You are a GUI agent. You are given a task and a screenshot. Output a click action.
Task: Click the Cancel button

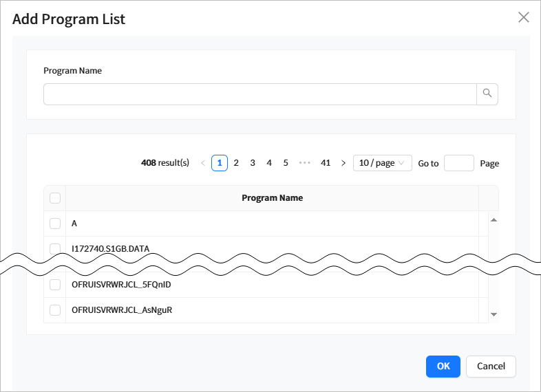[x=491, y=366]
